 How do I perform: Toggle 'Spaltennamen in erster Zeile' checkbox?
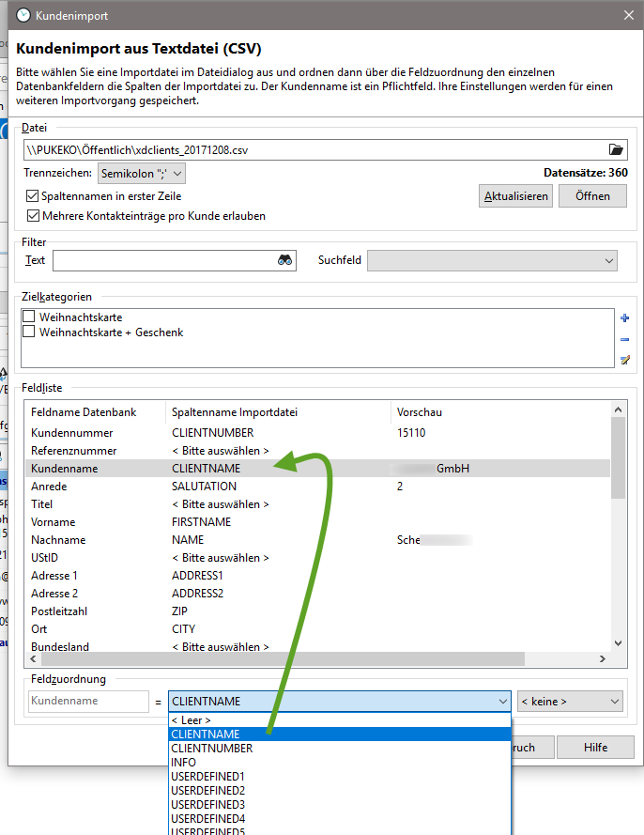click(x=34, y=196)
